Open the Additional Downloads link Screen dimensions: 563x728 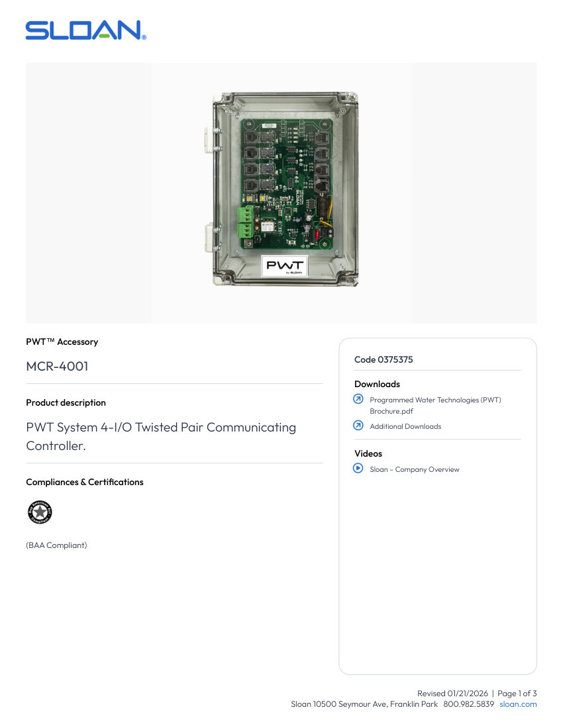(x=405, y=426)
